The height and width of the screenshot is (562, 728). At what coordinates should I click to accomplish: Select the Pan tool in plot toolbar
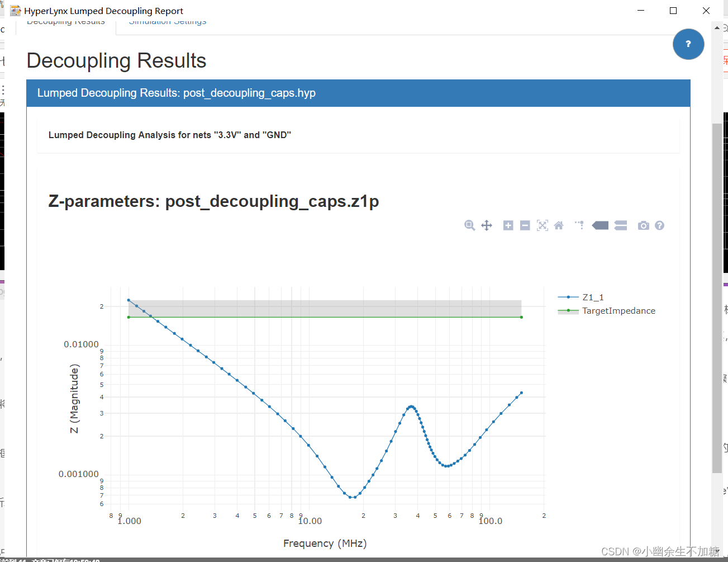[x=487, y=225]
